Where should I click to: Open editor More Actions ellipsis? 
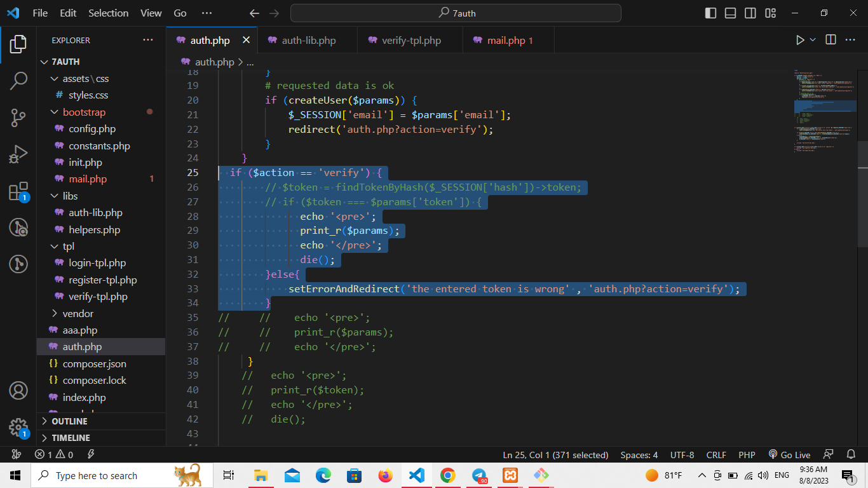pos(850,40)
